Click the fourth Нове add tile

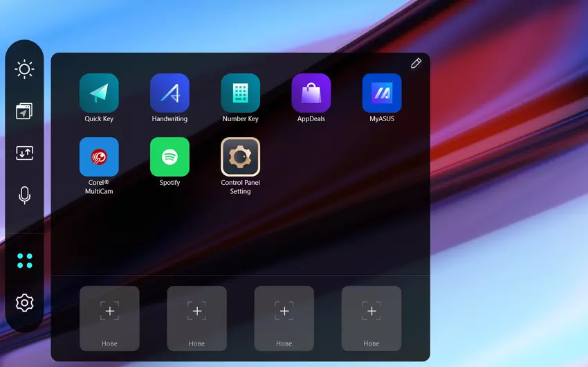click(x=371, y=318)
